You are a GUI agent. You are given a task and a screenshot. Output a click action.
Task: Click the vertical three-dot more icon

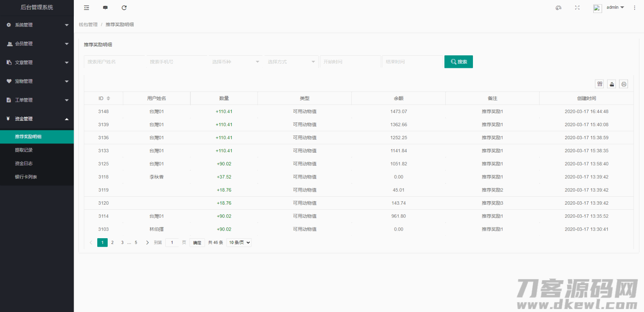tap(634, 8)
